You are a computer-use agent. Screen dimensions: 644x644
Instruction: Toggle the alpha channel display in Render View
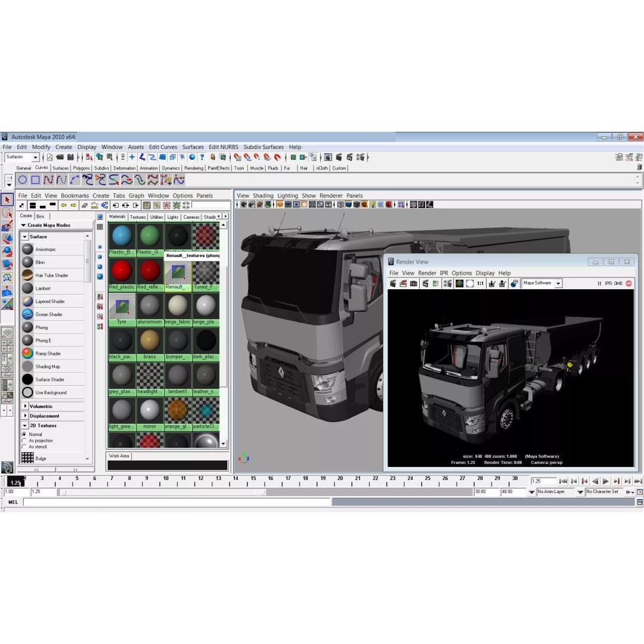tap(470, 283)
